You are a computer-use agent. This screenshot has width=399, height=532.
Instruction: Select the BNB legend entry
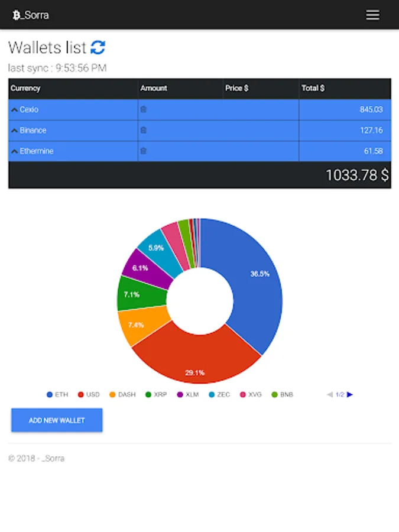[x=283, y=394]
